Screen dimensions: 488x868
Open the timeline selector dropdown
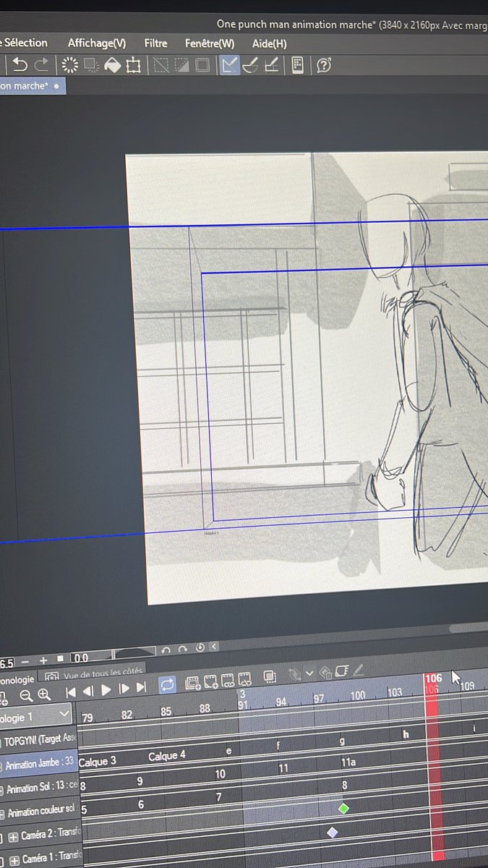point(36,717)
